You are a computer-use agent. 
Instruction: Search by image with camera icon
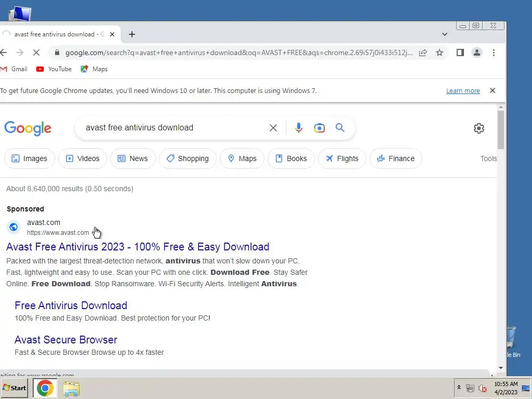pyautogui.click(x=320, y=128)
